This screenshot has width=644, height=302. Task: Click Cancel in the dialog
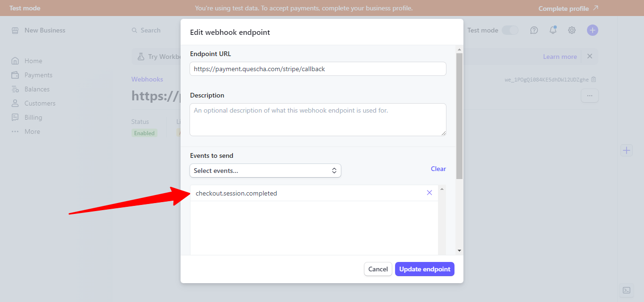coord(378,269)
